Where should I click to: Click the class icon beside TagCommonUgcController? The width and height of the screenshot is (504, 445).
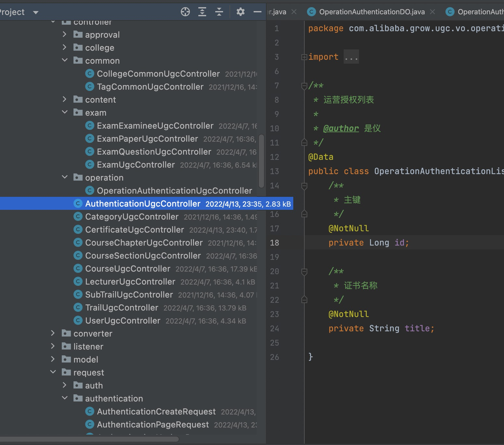click(x=89, y=87)
